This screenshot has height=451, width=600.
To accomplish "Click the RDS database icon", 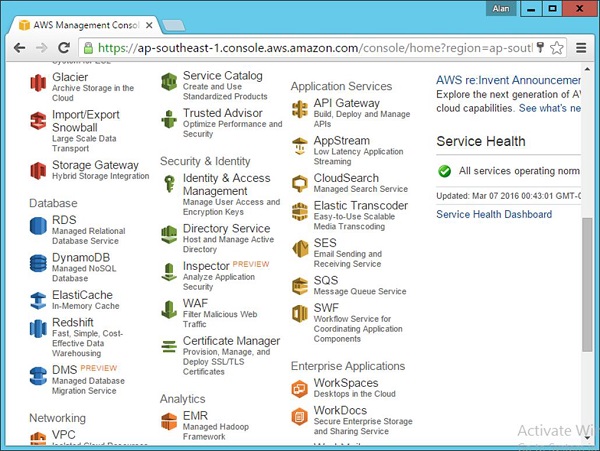I will [x=38, y=226].
